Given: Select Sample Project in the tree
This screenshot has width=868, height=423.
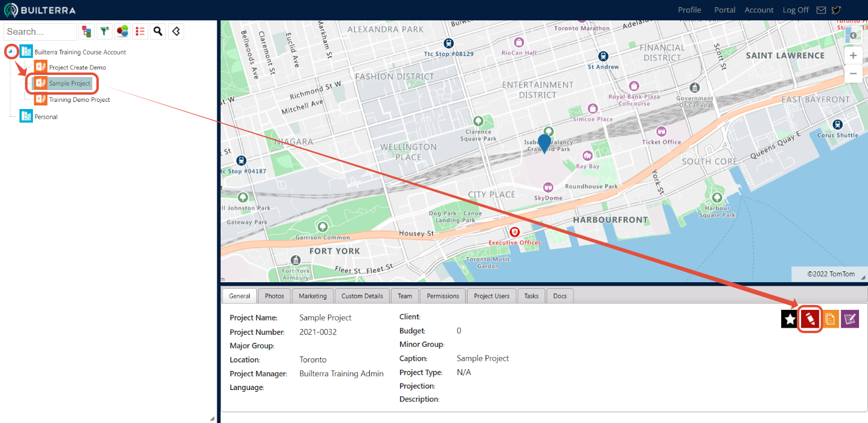Looking at the screenshot, I should [x=69, y=83].
